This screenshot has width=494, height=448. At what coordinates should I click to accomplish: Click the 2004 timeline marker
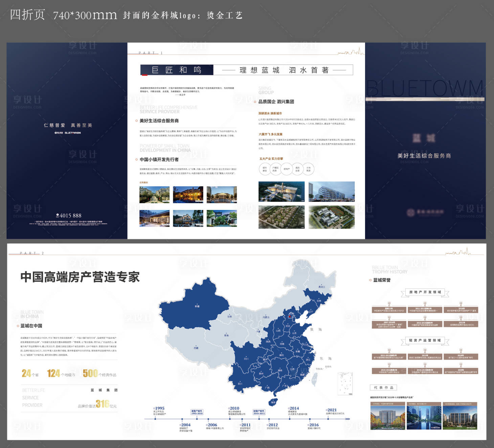(185, 425)
